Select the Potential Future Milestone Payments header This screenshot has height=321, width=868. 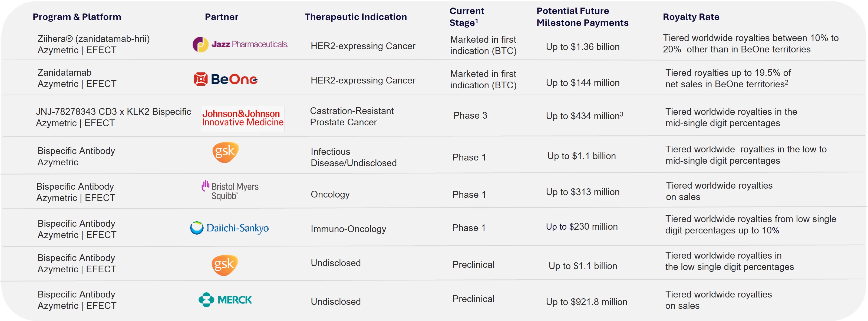[x=582, y=17]
